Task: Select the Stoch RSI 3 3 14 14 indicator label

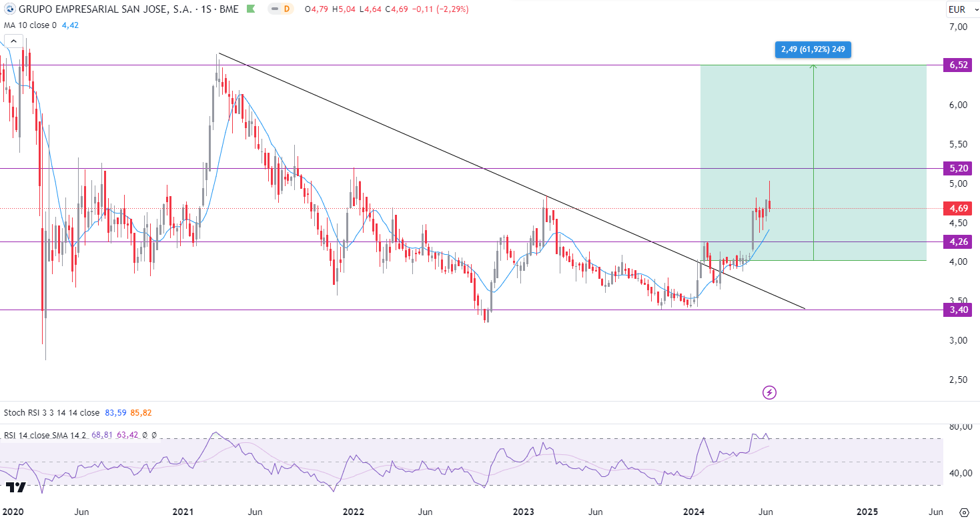Action: [x=52, y=413]
